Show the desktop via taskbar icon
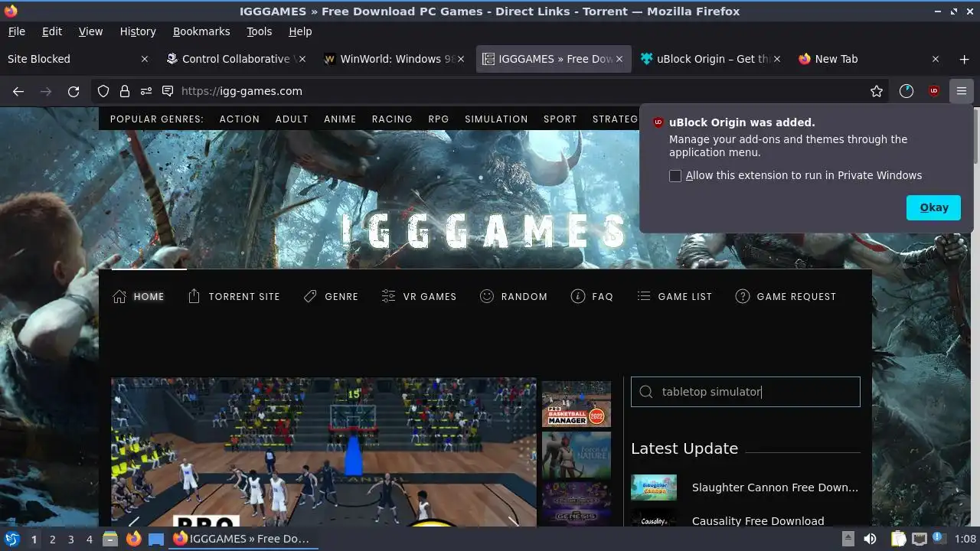Screen dimensions: 980x551 click(x=156, y=539)
